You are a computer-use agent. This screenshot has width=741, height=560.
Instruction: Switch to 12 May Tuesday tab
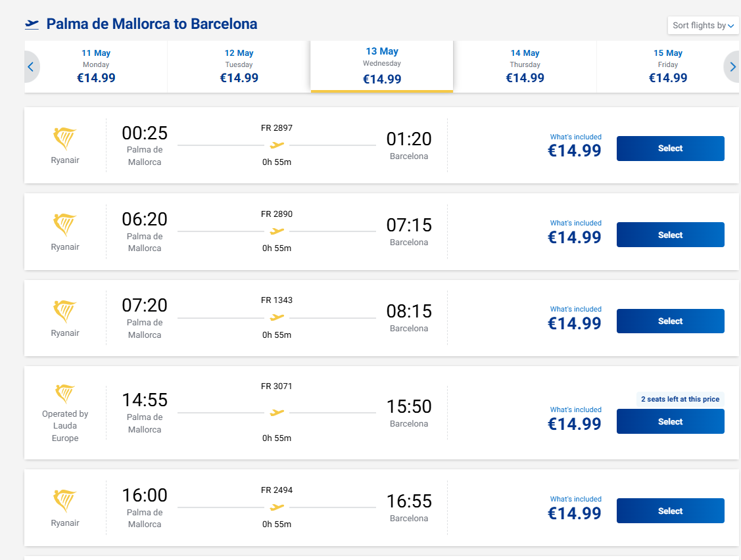(x=239, y=66)
